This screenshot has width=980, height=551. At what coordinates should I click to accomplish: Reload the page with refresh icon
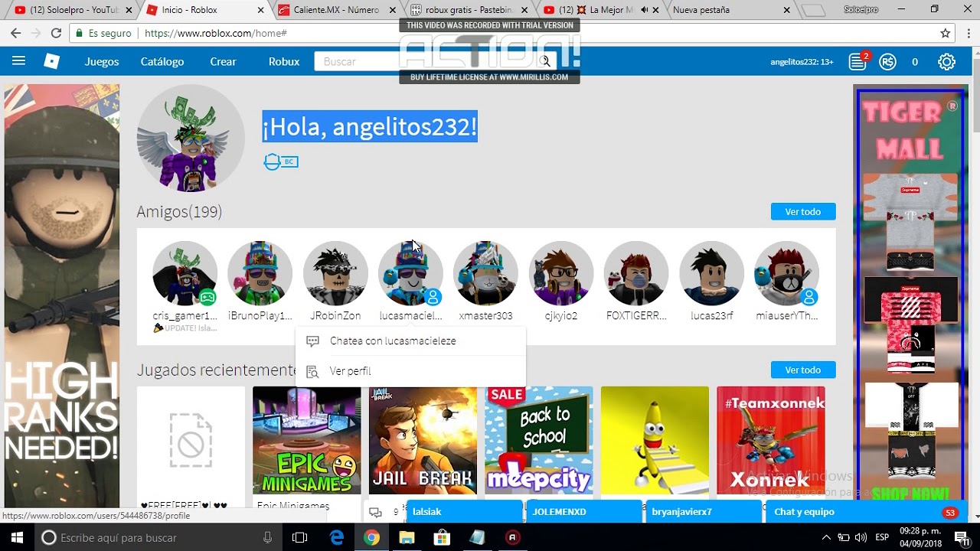(56, 33)
